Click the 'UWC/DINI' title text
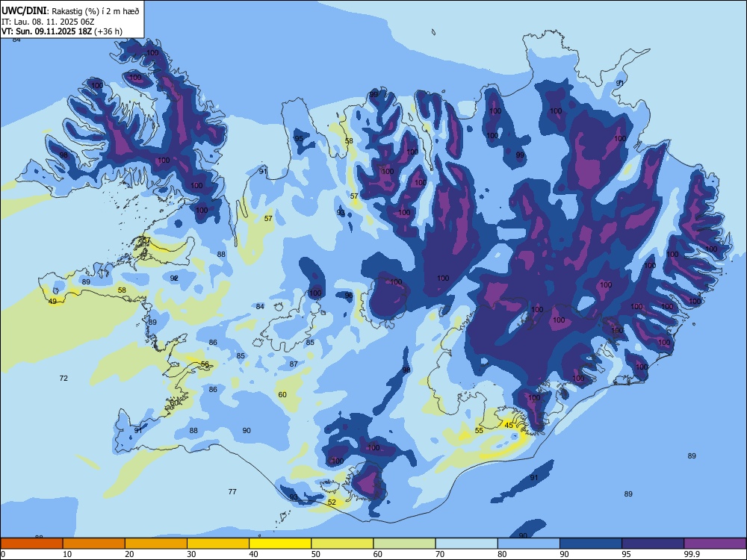 point(24,11)
